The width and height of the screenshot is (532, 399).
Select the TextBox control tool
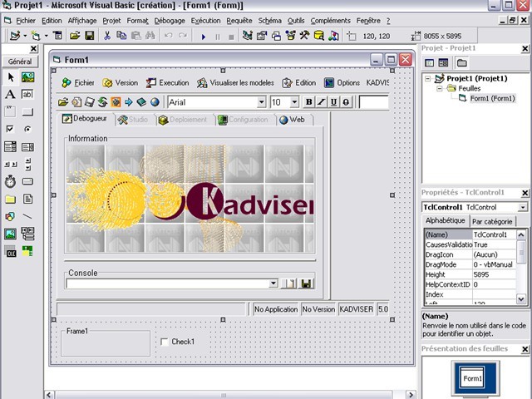pyautogui.click(x=27, y=94)
